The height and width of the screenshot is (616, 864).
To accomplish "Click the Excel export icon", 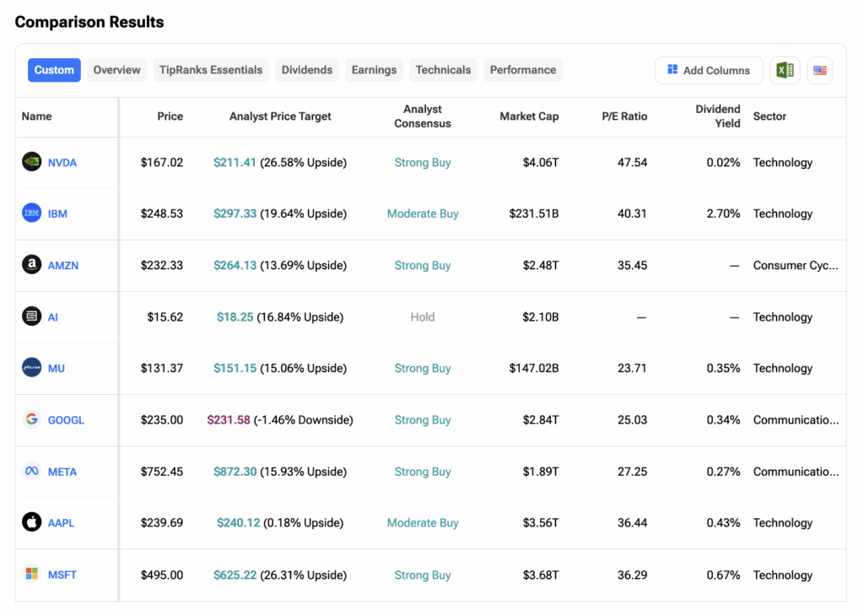I will [785, 71].
